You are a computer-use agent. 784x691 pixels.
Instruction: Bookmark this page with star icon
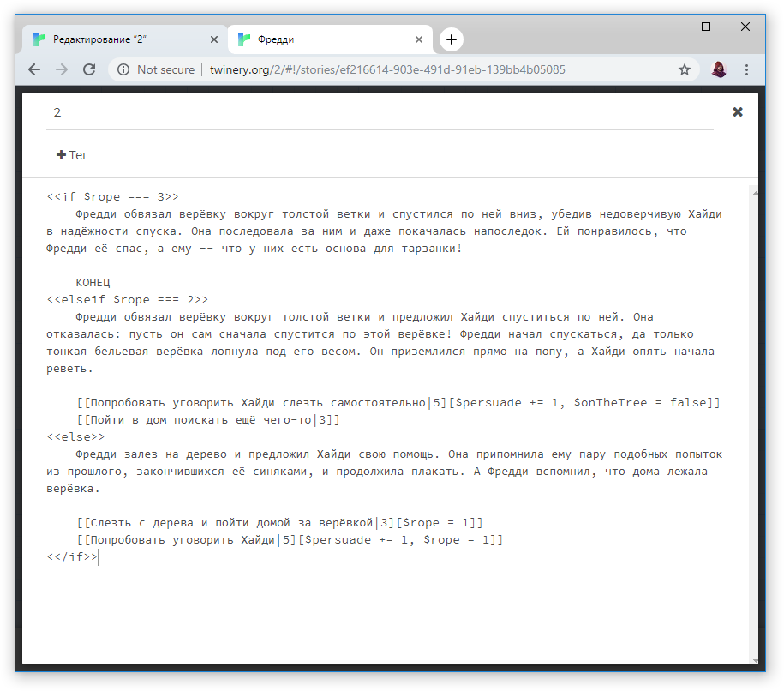click(x=685, y=69)
